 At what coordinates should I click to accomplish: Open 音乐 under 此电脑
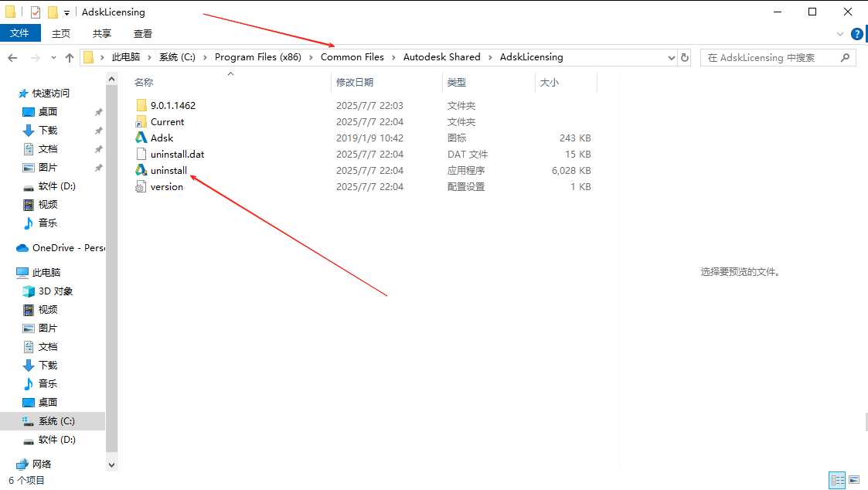pos(48,383)
